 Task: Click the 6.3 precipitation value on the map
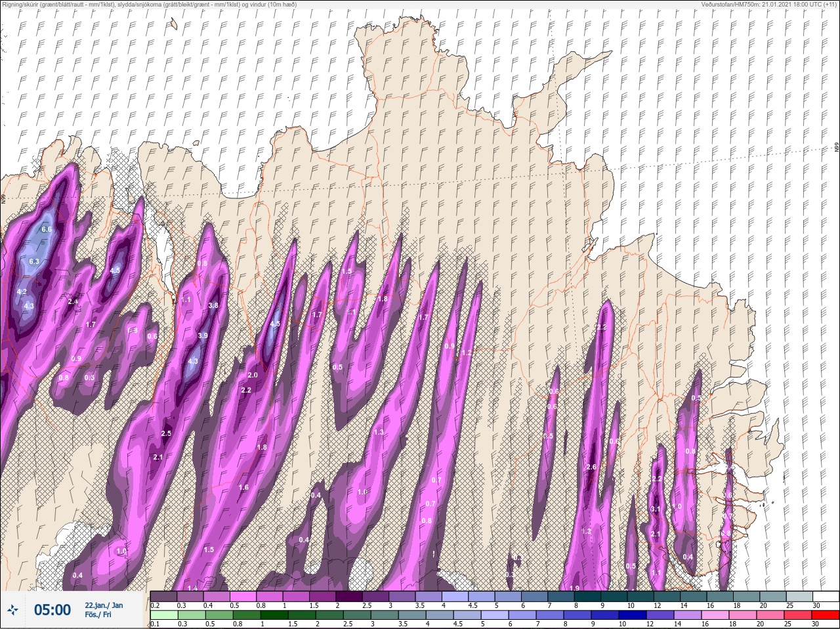(35, 261)
